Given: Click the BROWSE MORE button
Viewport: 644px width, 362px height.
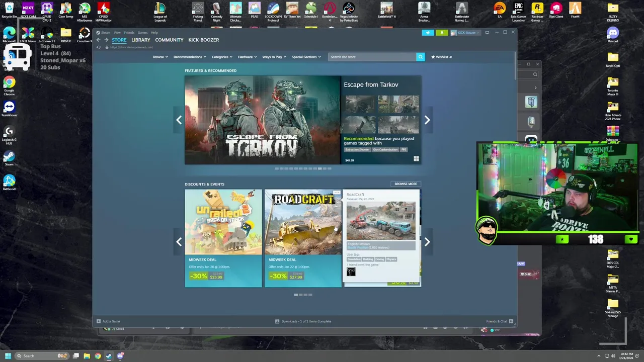Looking at the screenshot, I should tap(406, 184).
